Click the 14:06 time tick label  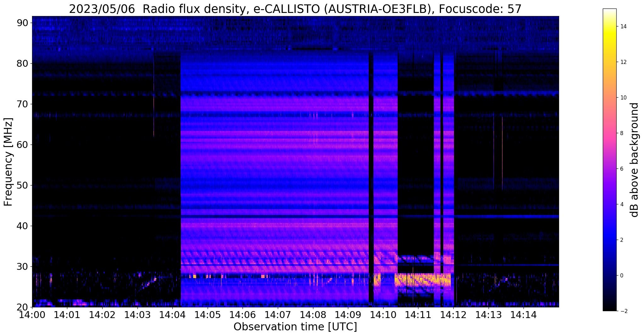pyautogui.click(x=243, y=315)
